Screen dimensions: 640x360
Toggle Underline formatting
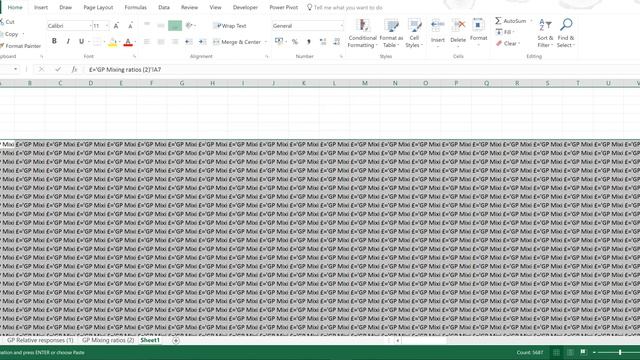point(81,41)
